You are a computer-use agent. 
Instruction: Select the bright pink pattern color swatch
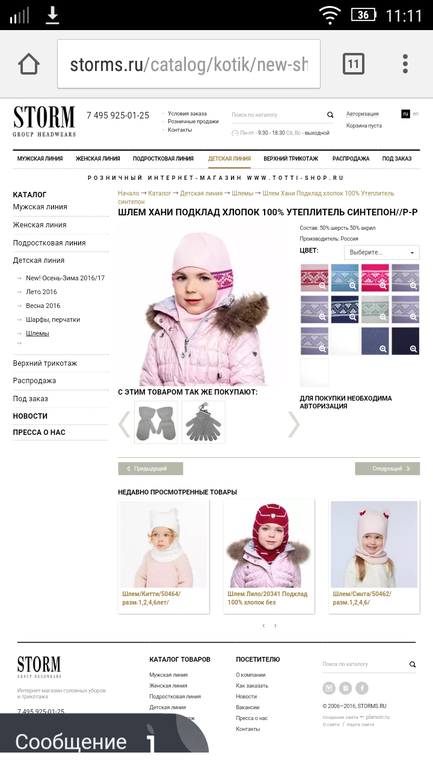(375, 278)
